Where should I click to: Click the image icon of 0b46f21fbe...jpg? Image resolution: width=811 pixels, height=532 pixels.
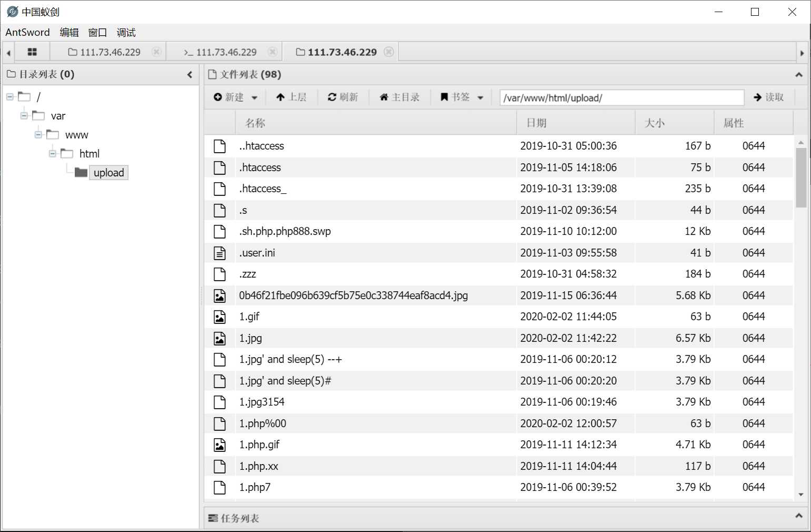pyautogui.click(x=220, y=295)
